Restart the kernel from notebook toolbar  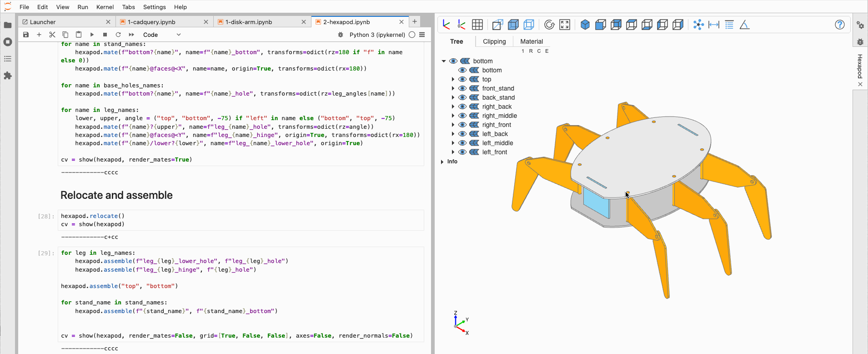118,35
